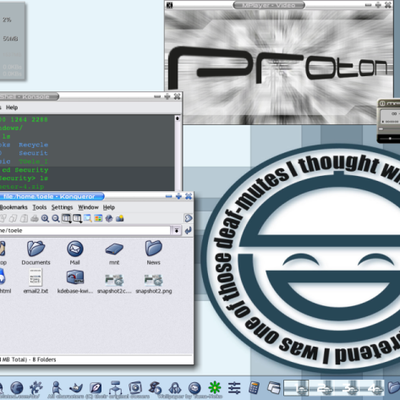Zoom out using Konqueror's magnifier minus icon

pyautogui.click(x=56, y=219)
